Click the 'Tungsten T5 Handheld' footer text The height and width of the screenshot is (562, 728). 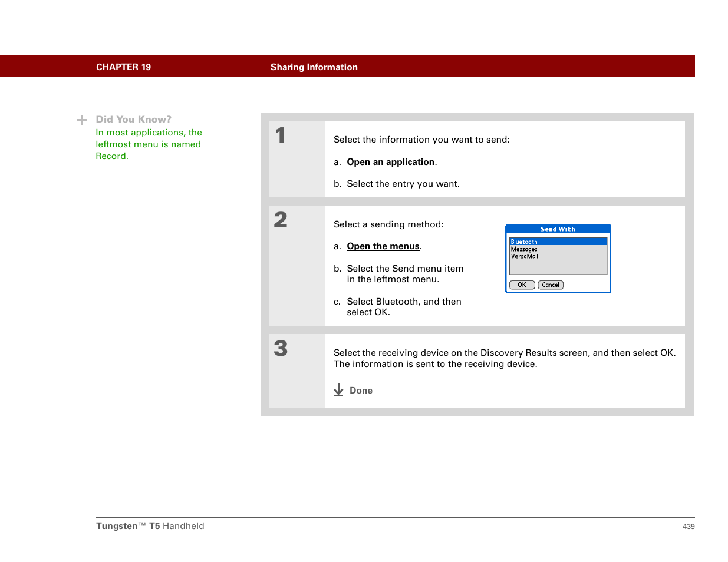(150, 526)
